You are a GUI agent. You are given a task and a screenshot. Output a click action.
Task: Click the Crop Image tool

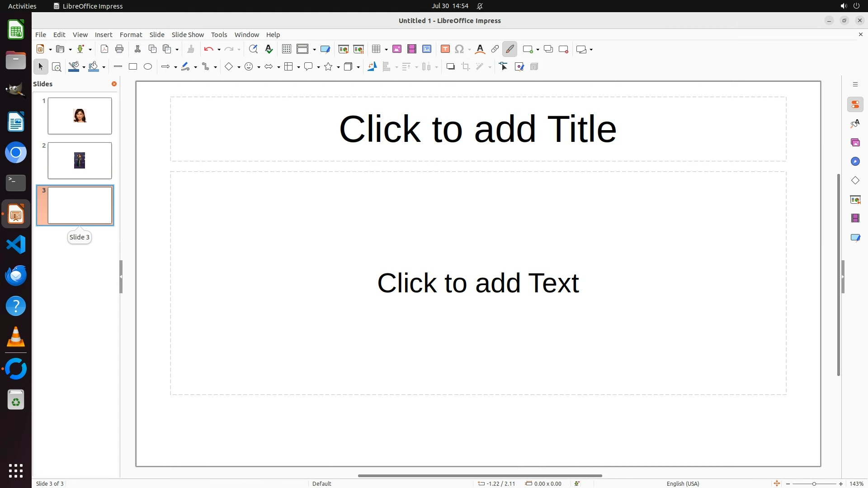click(466, 67)
